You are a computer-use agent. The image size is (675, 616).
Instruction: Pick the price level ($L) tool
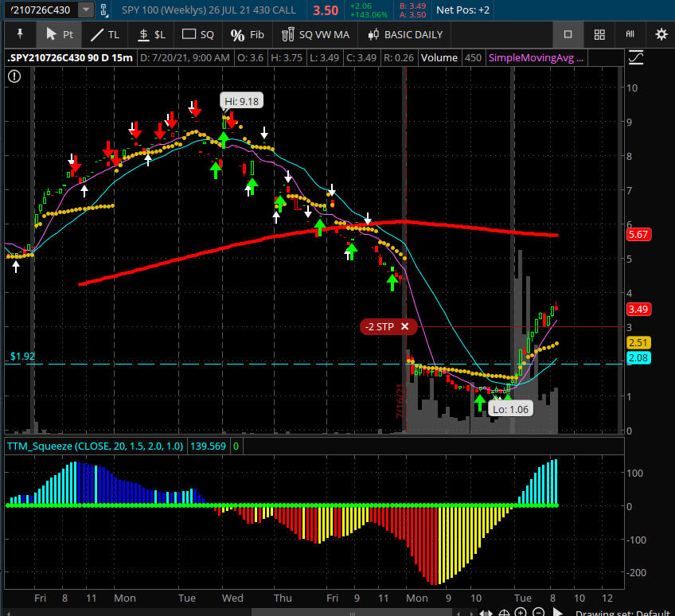(x=151, y=35)
